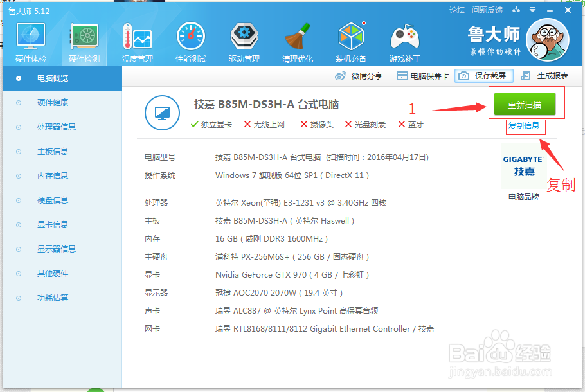
Task: Open 论坛 forum link
Action: coord(457,10)
